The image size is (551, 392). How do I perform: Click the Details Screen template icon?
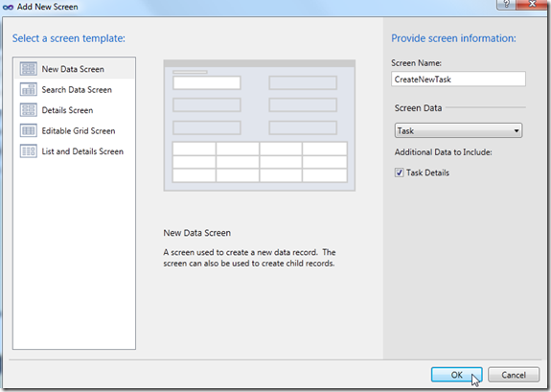point(28,110)
